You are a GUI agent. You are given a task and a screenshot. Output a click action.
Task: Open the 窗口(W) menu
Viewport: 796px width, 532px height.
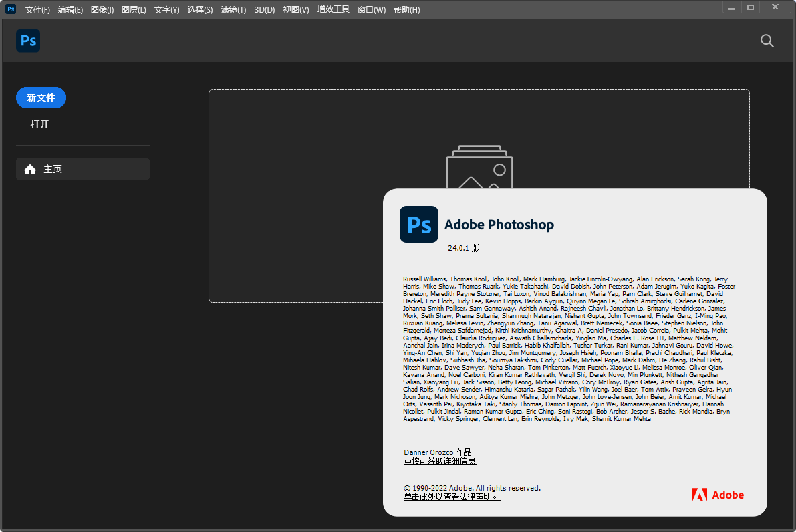372,9
